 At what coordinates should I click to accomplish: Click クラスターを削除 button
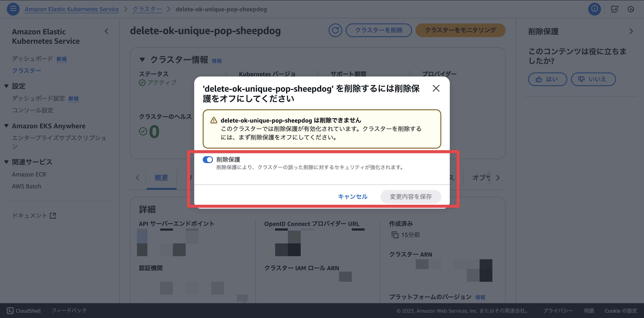coord(378,30)
